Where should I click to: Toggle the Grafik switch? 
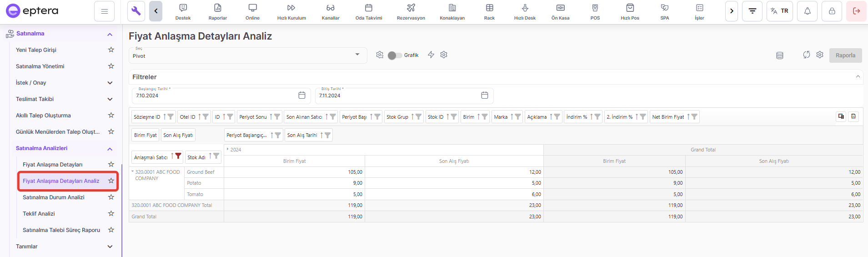point(394,55)
